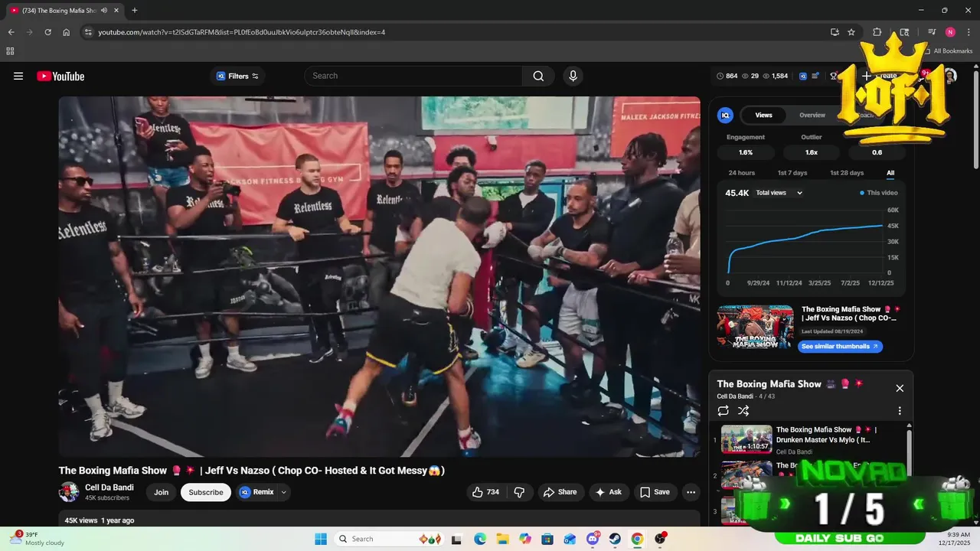Open the YouTube hamburger guide menu
Viewport: 980px width, 551px height.
click(18, 76)
